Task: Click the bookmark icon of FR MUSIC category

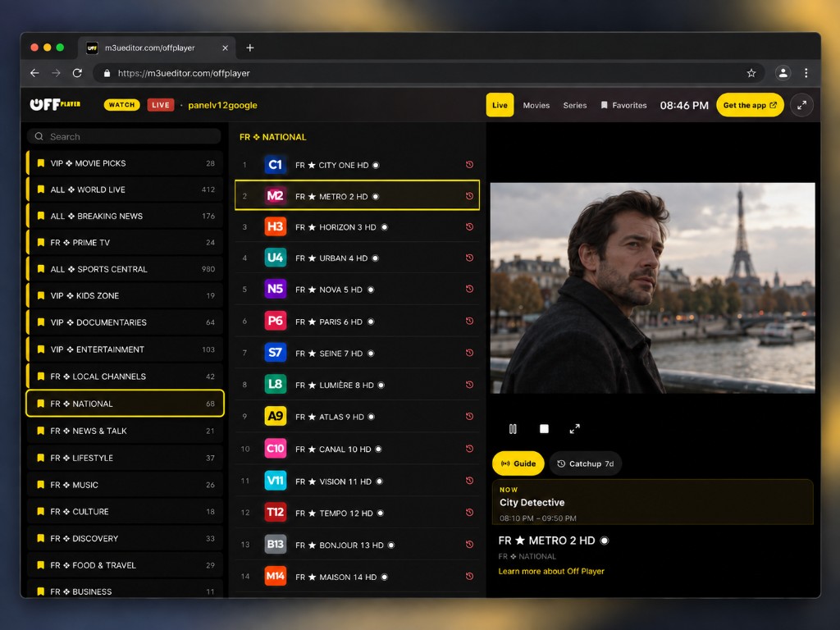Action: coord(41,484)
